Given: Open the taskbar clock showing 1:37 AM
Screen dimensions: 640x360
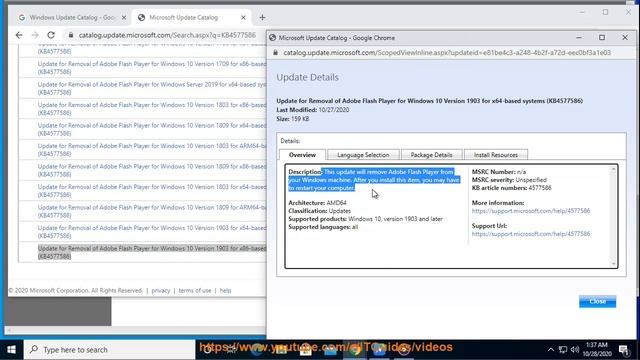Looking at the screenshot, I should click(x=597, y=350).
